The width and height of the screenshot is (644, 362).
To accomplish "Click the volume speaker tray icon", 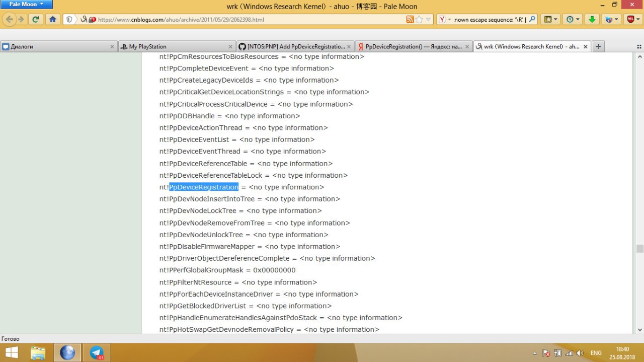I will [x=580, y=353].
